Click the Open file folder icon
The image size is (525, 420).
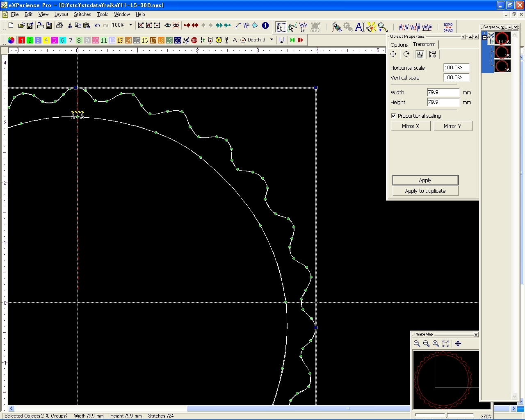(21, 25)
